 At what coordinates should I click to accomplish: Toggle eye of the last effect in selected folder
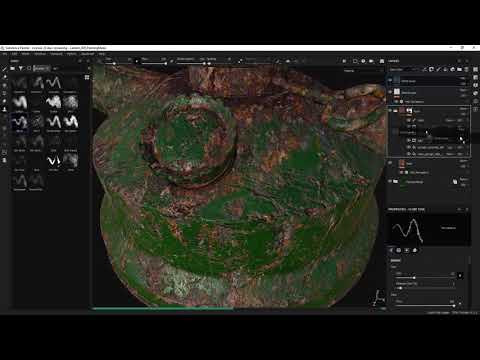point(409,154)
